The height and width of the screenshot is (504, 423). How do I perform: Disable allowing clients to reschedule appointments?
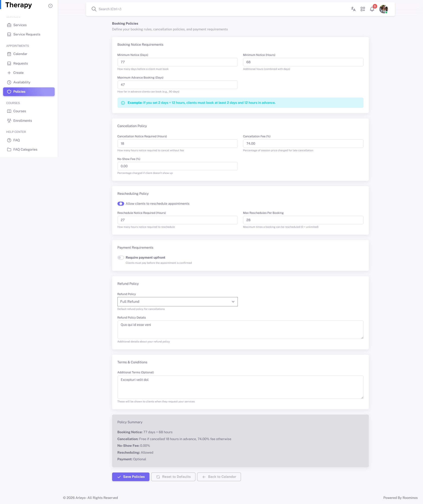(121, 203)
